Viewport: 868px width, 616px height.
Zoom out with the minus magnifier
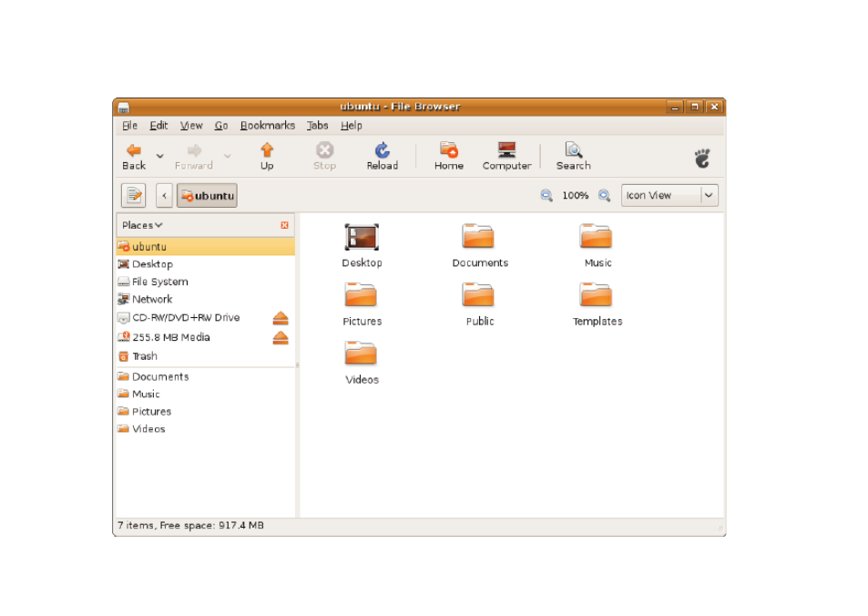coord(546,196)
